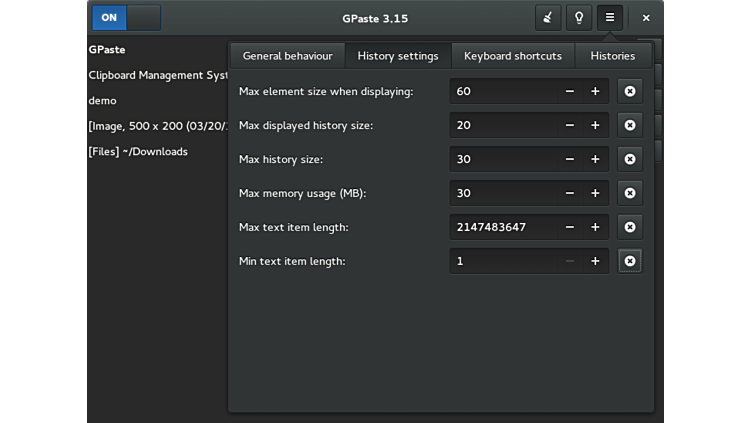This screenshot has width=752, height=423.
Task: Select the demo clipboard history entry
Action: point(103,101)
